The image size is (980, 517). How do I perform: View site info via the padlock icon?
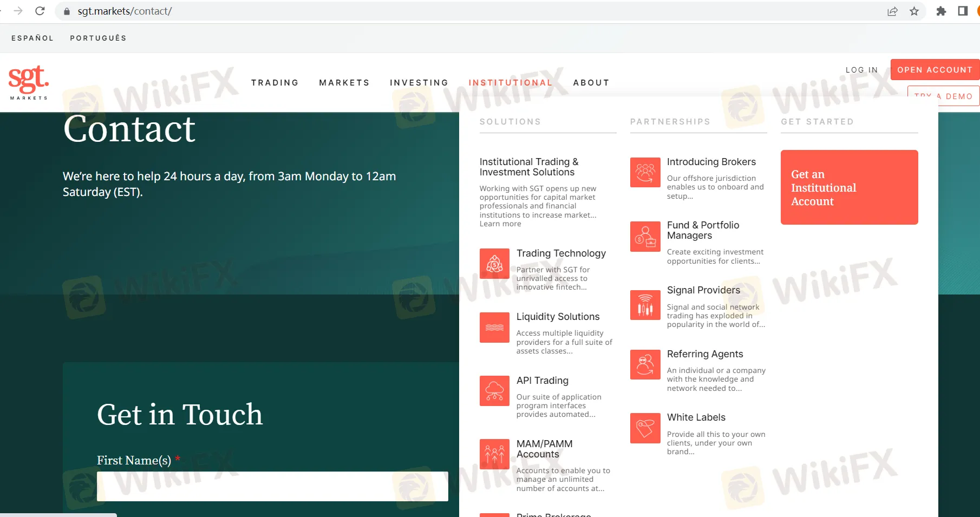[67, 11]
